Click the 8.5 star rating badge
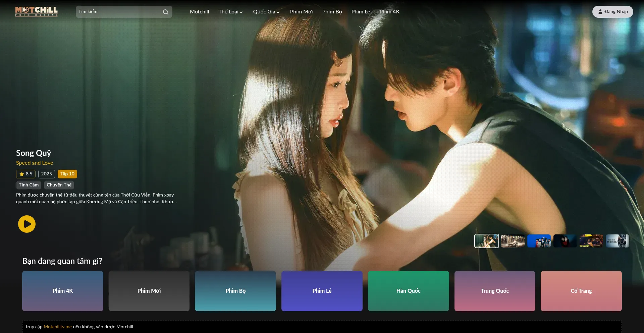Image resolution: width=644 pixels, height=333 pixels. click(26, 174)
